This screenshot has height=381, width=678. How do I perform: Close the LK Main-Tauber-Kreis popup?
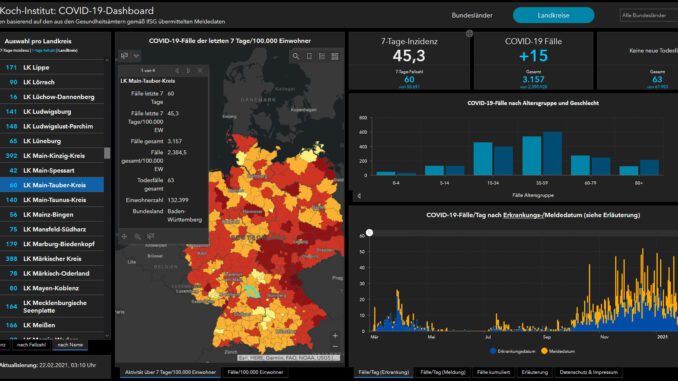(x=200, y=70)
